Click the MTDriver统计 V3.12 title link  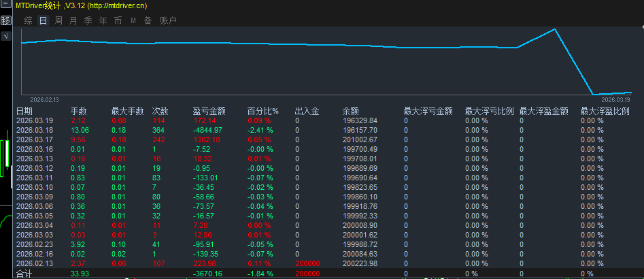pyautogui.click(x=81, y=5)
